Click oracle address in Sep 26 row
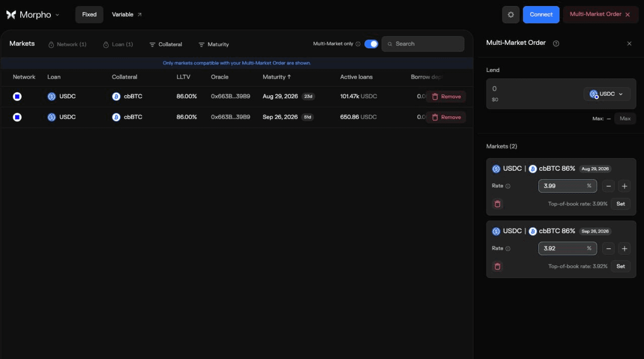The width and height of the screenshot is (644, 359). point(230,117)
